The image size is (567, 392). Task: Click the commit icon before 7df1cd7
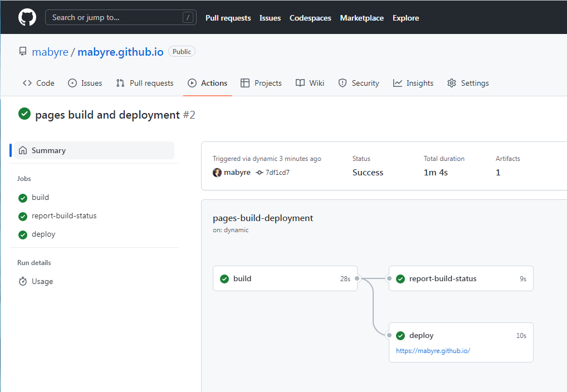(x=260, y=173)
